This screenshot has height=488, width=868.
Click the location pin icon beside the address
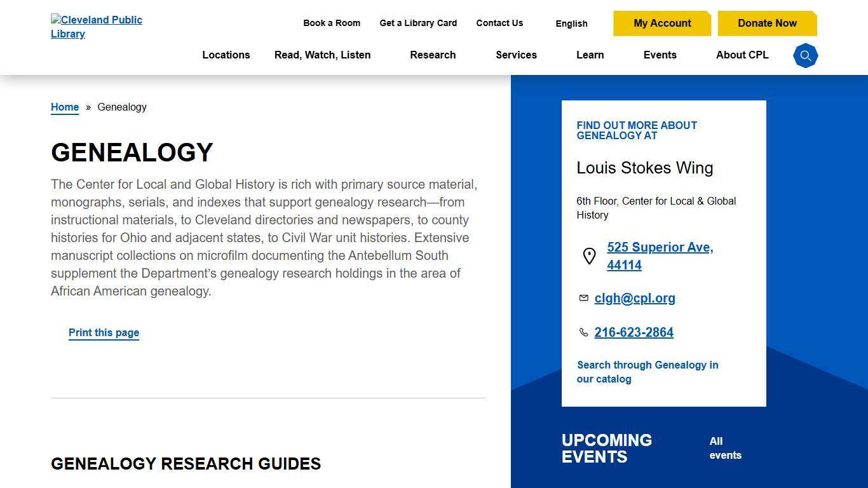click(589, 256)
